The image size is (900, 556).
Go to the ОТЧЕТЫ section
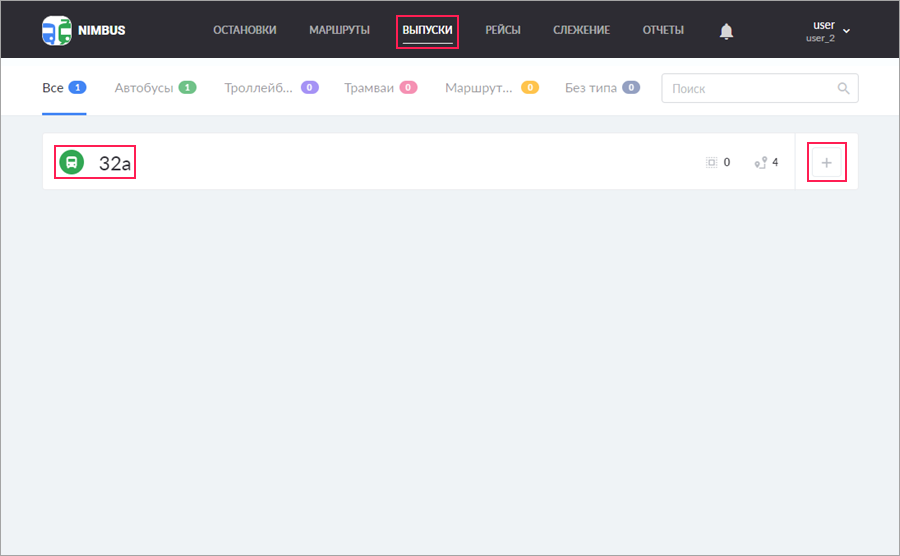point(663,30)
